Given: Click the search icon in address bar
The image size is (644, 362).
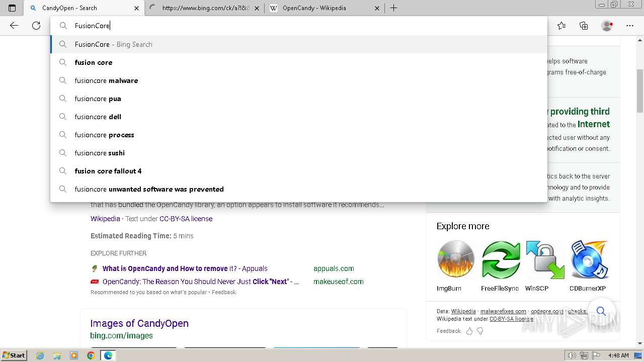Looking at the screenshot, I should (63, 26).
